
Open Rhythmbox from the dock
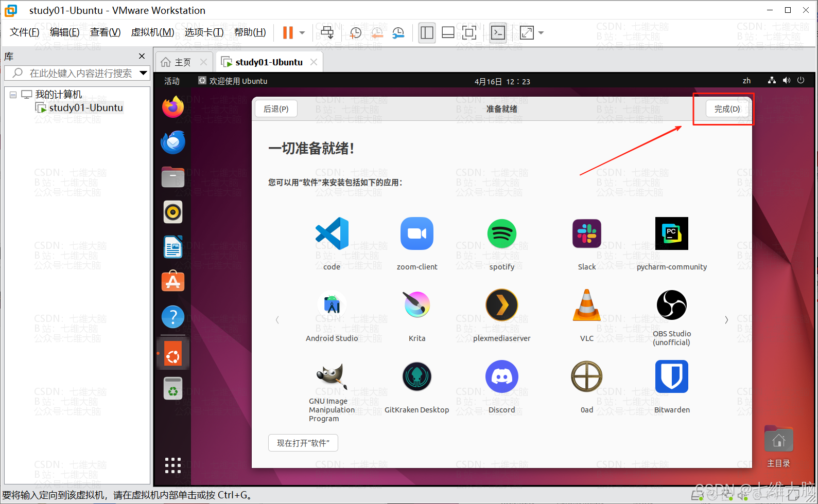pyautogui.click(x=173, y=212)
